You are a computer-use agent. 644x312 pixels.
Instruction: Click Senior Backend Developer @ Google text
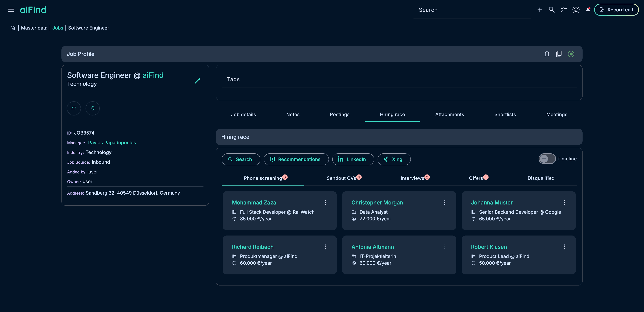coord(520,212)
